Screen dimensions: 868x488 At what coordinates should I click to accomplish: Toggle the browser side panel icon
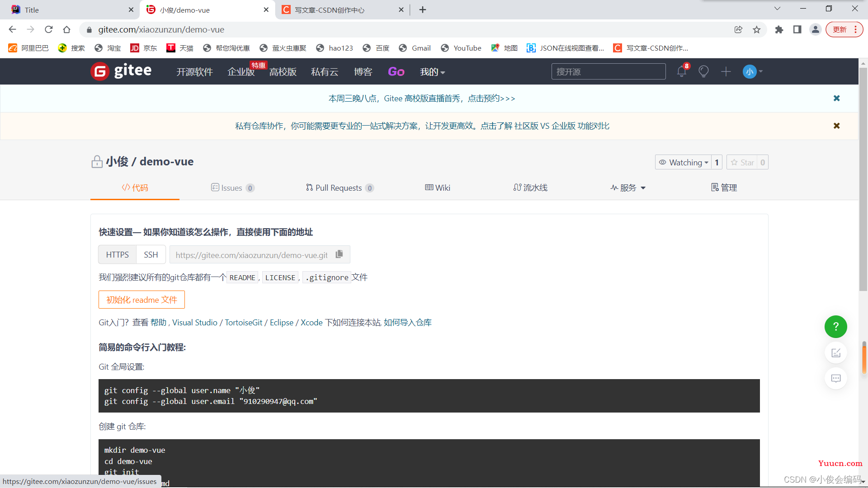797,29
